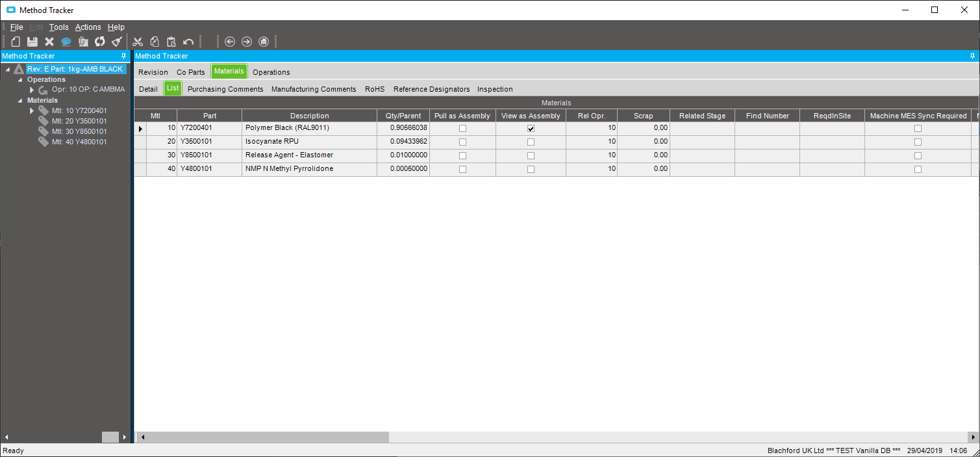Image resolution: width=980 pixels, height=457 pixels.
Task: Click pin icon on right Method Tracker header
Action: [972, 56]
